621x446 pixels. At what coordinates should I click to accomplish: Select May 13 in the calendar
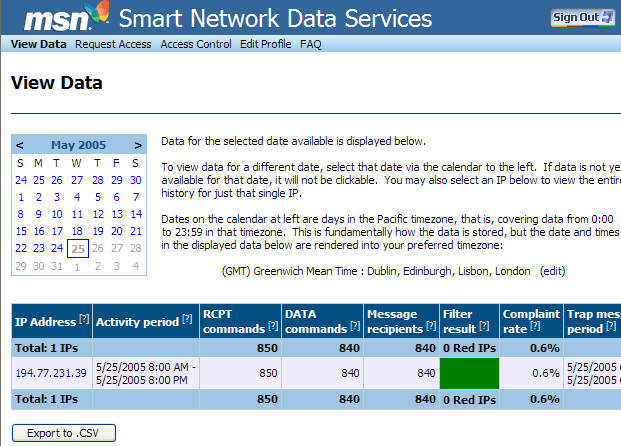point(117,214)
